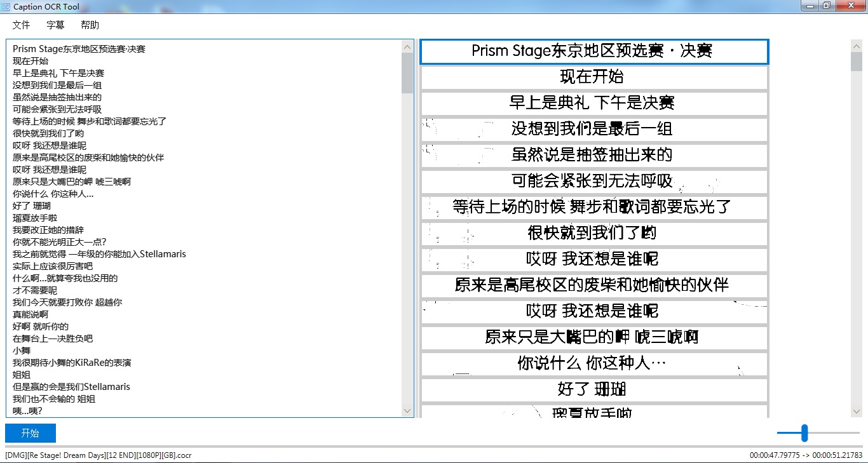Select the line '原来只是大嘴巴的岬 唬三唬啊'
Screen dimensions: 868x463
pos(72,182)
